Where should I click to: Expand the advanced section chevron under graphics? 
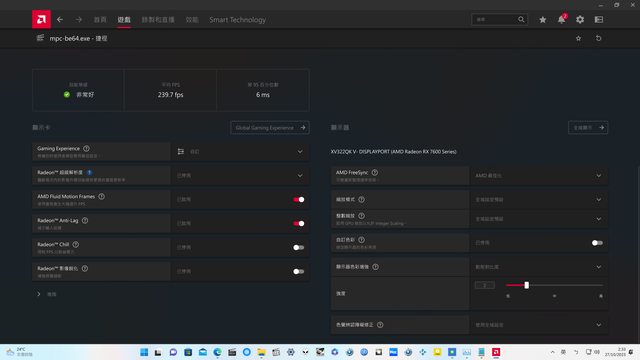39,294
